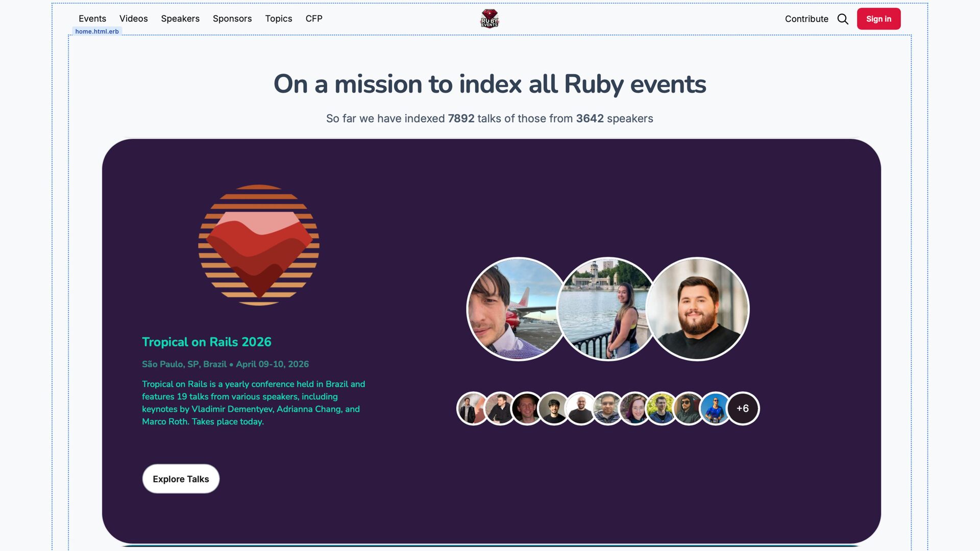Click the blue-shirt runner small avatar
The height and width of the screenshot is (551, 980).
(715, 409)
